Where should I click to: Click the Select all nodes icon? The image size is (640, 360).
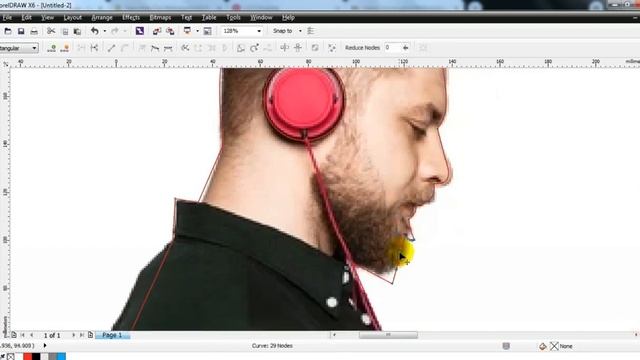(332, 48)
